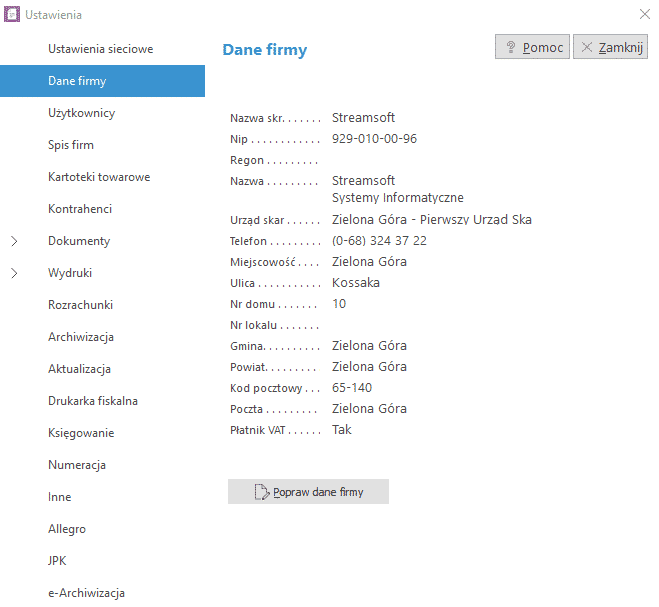This screenshot has width=659, height=607.
Task: Click the Regon field label
Action: click(247, 161)
